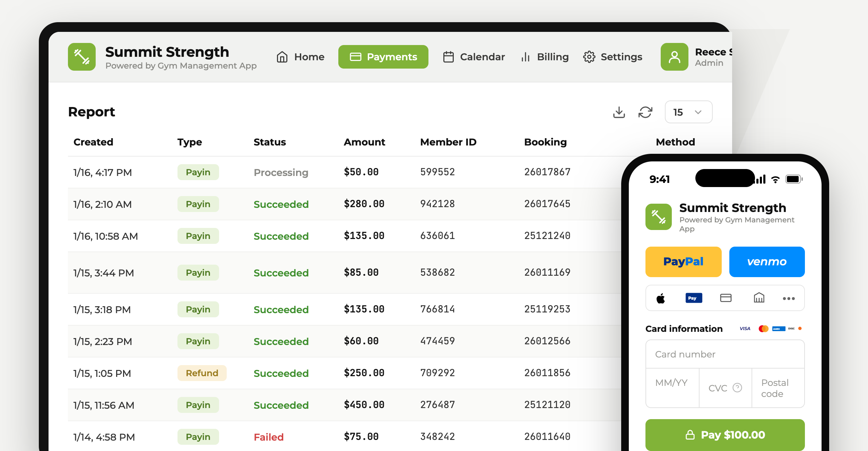Expand the 15 rows-per-page dropdown
The height and width of the screenshot is (451, 868).
(688, 112)
